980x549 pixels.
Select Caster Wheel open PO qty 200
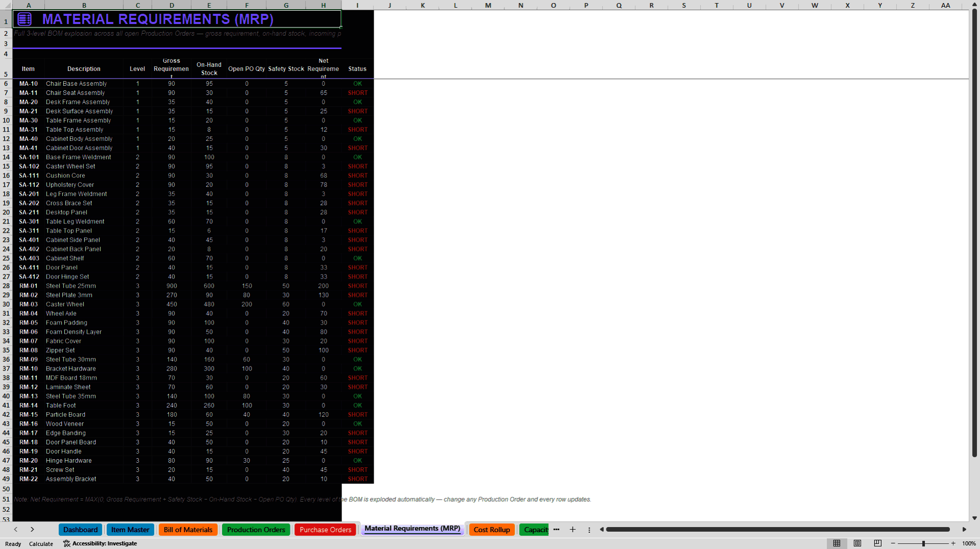(x=247, y=304)
